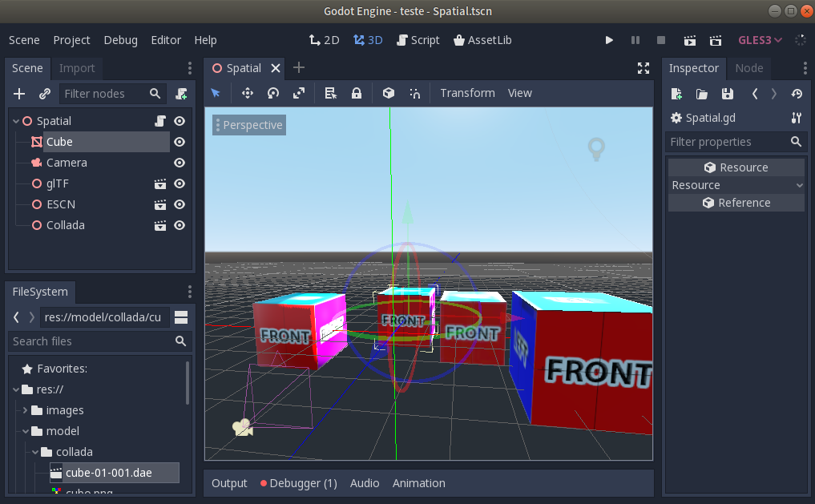Click the list select mode icon
The image size is (815, 504).
331,93
